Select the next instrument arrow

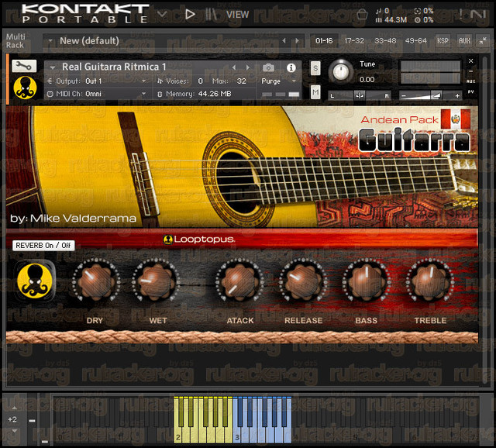click(248, 67)
